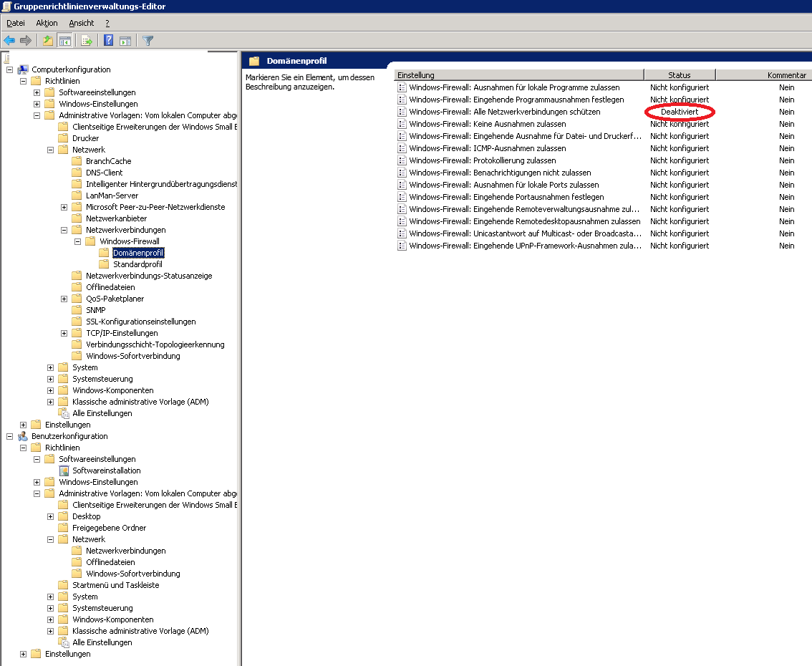The image size is (812, 666).
Task: Select 'Ausnahmen für lokale Ports zulassen' setting
Action: [x=504, y=185]
